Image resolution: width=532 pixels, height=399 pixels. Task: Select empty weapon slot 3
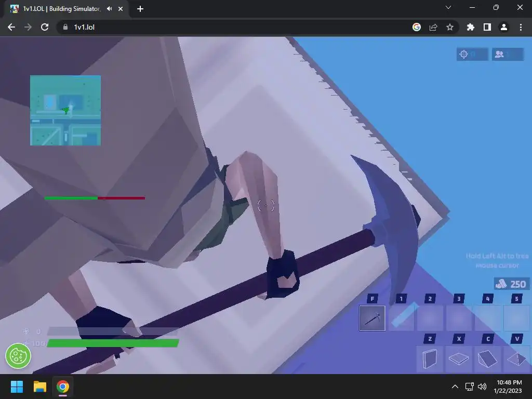[x=459, y=318]
